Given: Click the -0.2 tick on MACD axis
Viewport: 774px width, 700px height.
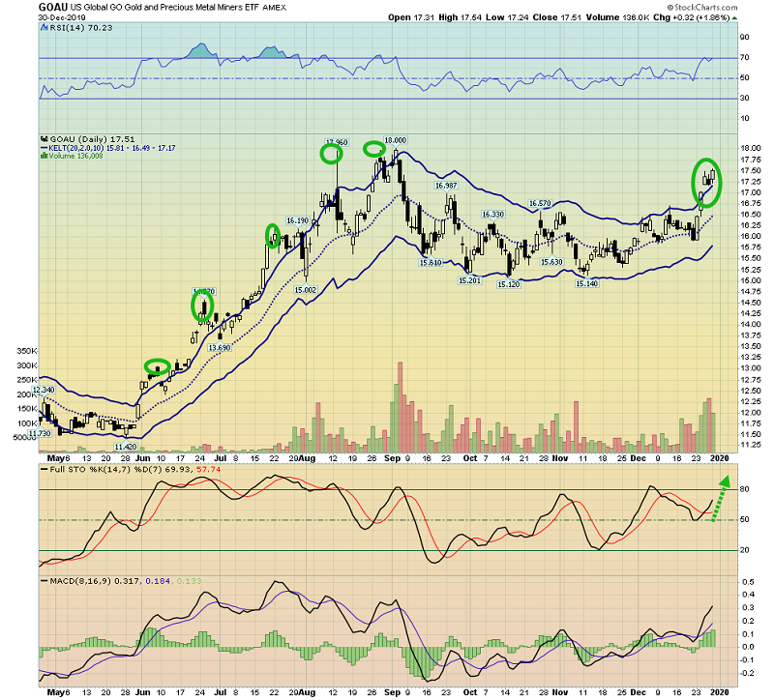Looking at the screenshot, I should (x=747, y=674).
